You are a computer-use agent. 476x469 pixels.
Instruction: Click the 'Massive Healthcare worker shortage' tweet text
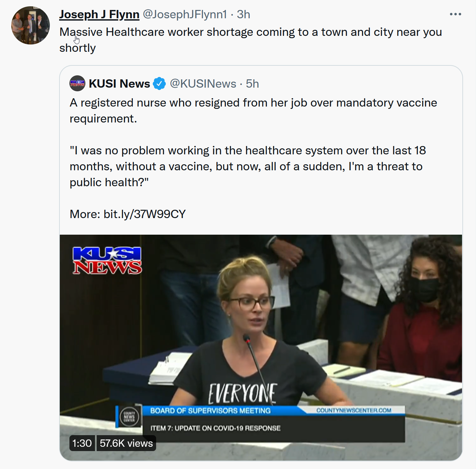pos(251,40)
